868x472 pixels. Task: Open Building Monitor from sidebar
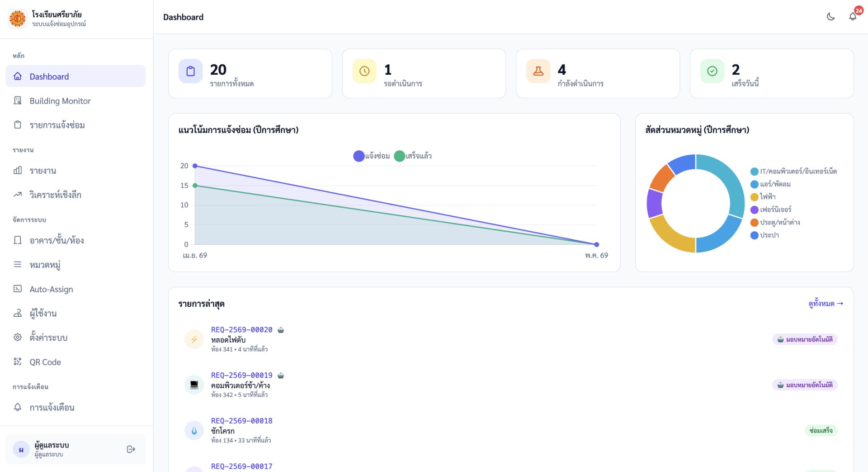[x=60, y=101]
